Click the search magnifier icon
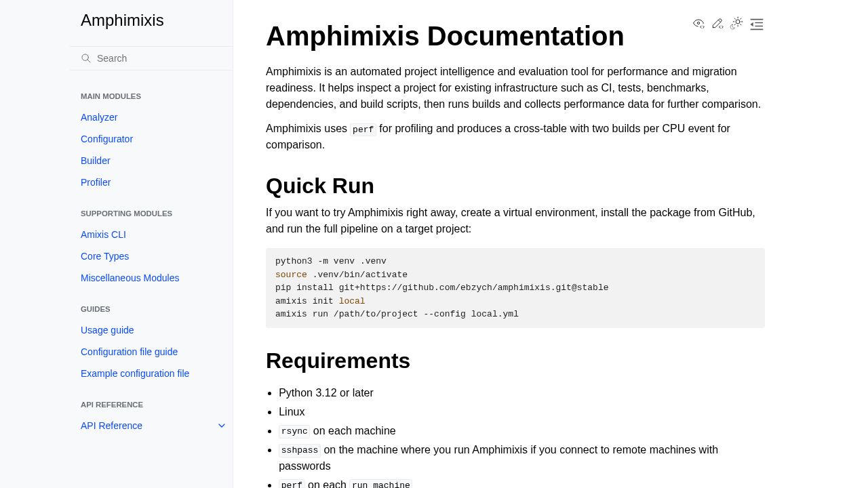The width and height of the screenshot is (868, 488). (x=86, y=58)
